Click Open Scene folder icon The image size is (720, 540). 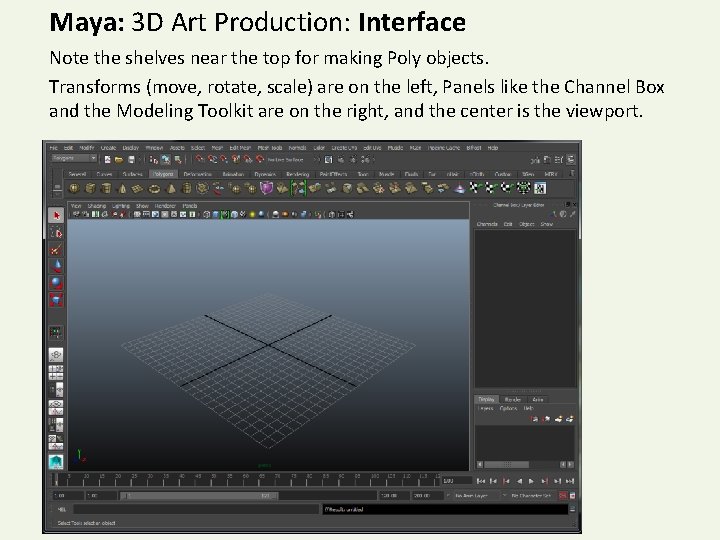click(x=119, y=160)
